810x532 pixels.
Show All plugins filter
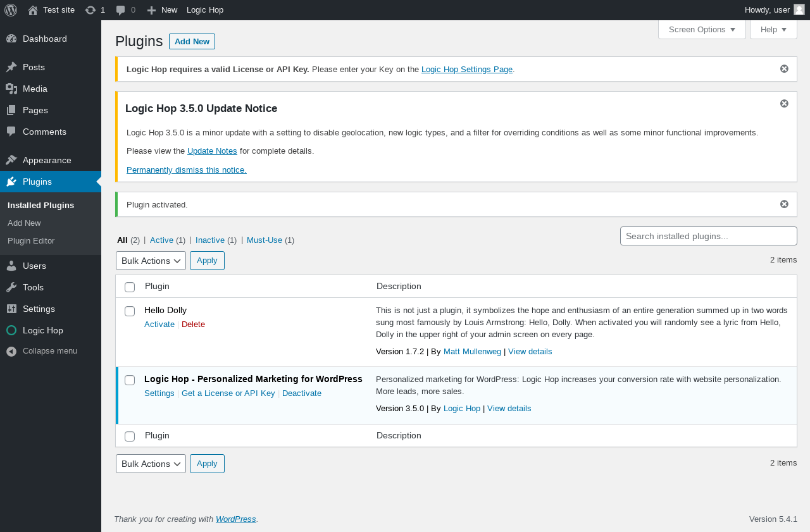122,240
